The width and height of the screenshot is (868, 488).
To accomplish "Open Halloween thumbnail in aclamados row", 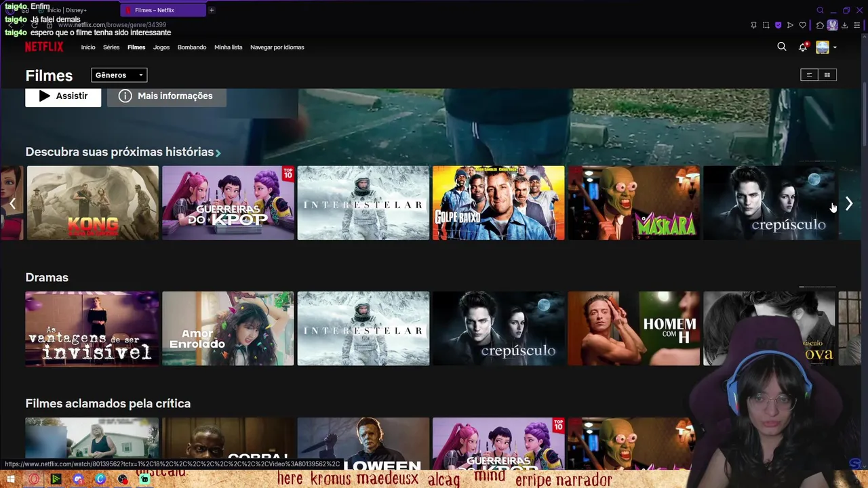I will [x=363, y=443].
